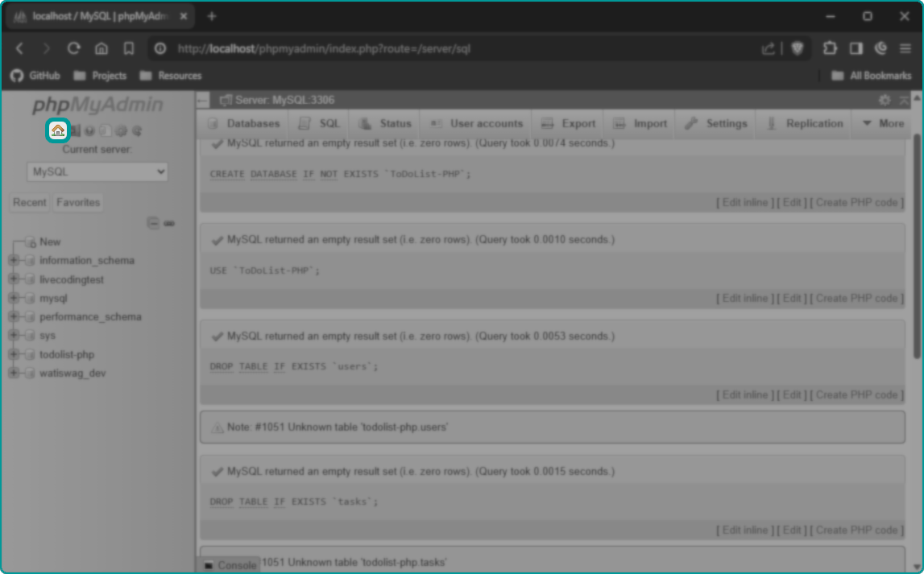The height and width of the screenshot is (574, 924).
Task: Open the browser hamburger menu
Action: (905, 48)
